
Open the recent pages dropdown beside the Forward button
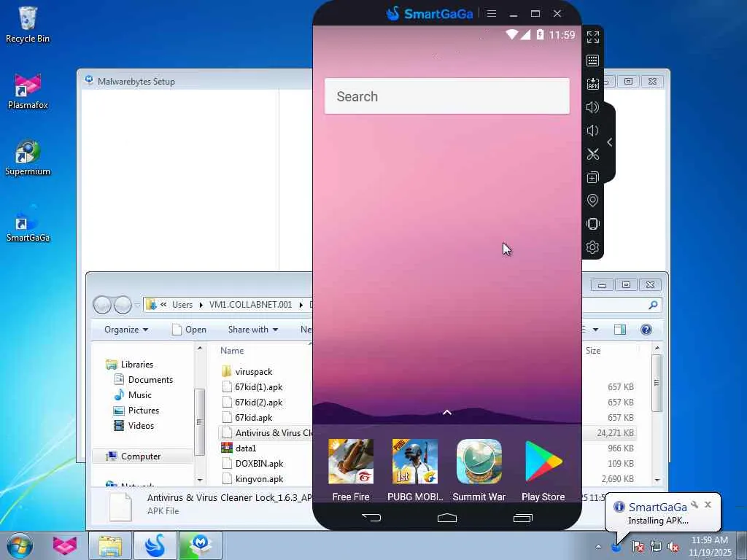coord(137,305)
